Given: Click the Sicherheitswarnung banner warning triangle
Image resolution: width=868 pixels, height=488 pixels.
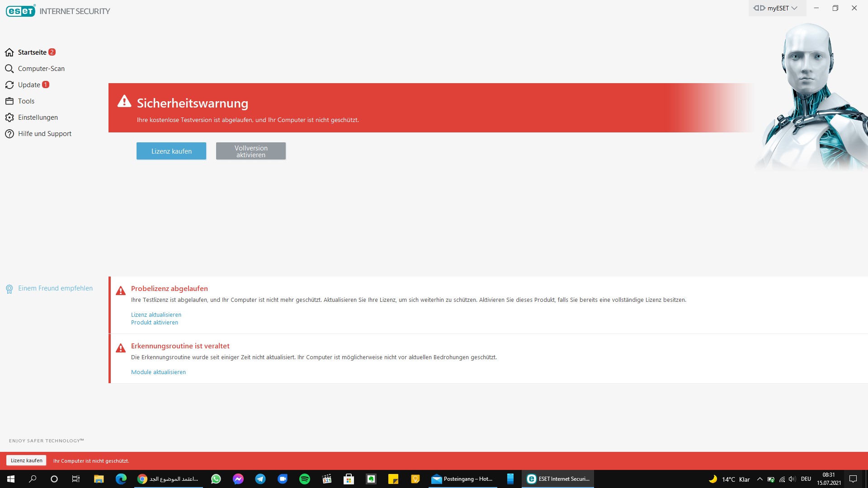Looking at the screenshot, I should coord(124,101).
